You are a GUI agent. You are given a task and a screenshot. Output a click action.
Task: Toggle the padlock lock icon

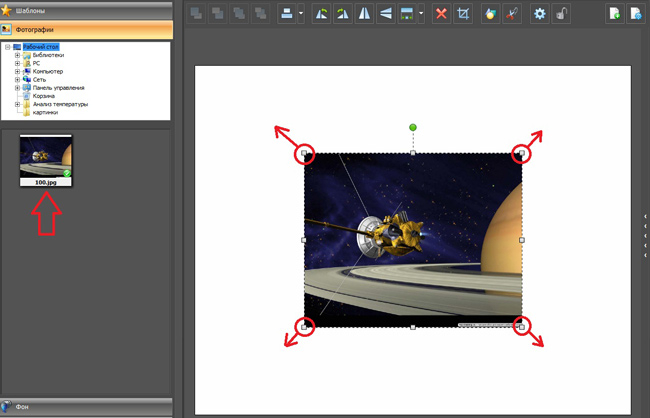[x=561, y=14]
